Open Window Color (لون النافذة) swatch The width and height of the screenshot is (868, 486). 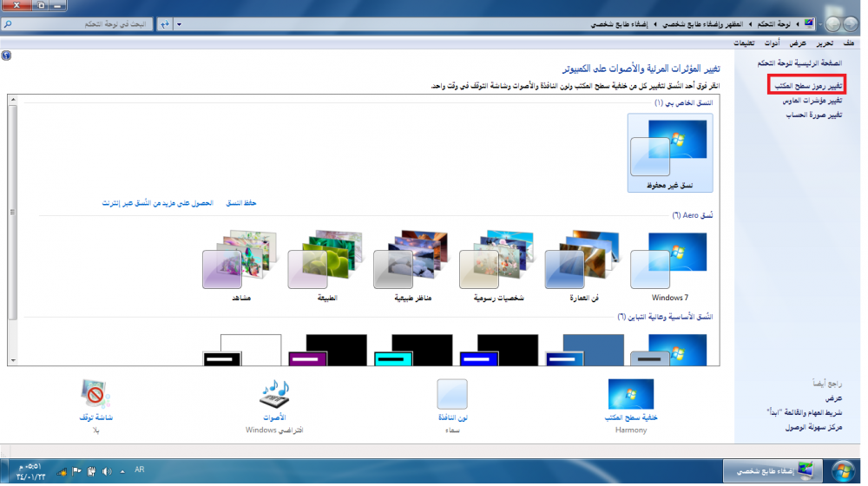click(451, 395)
